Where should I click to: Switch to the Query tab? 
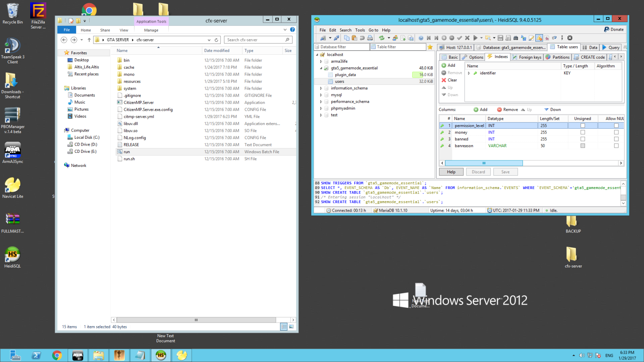click(611, 47)
